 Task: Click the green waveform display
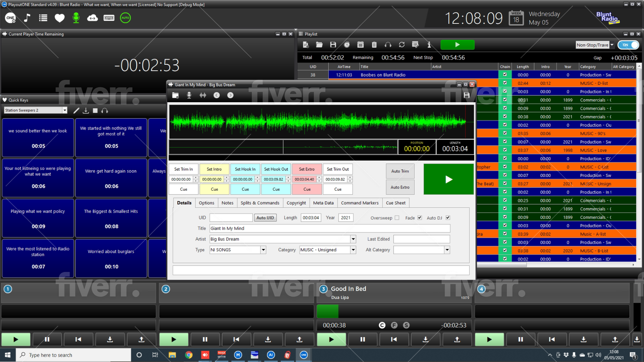tap(318, 121)
